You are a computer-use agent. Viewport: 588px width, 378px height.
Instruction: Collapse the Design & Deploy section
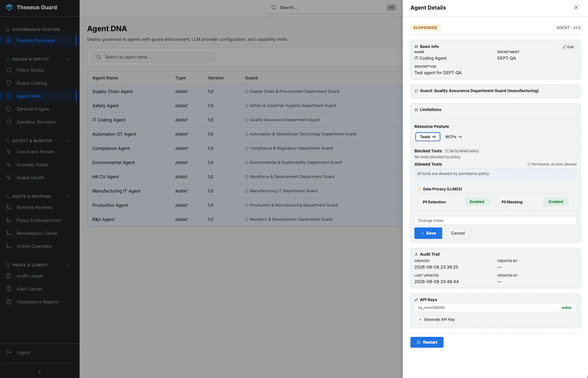click(69, 59)
